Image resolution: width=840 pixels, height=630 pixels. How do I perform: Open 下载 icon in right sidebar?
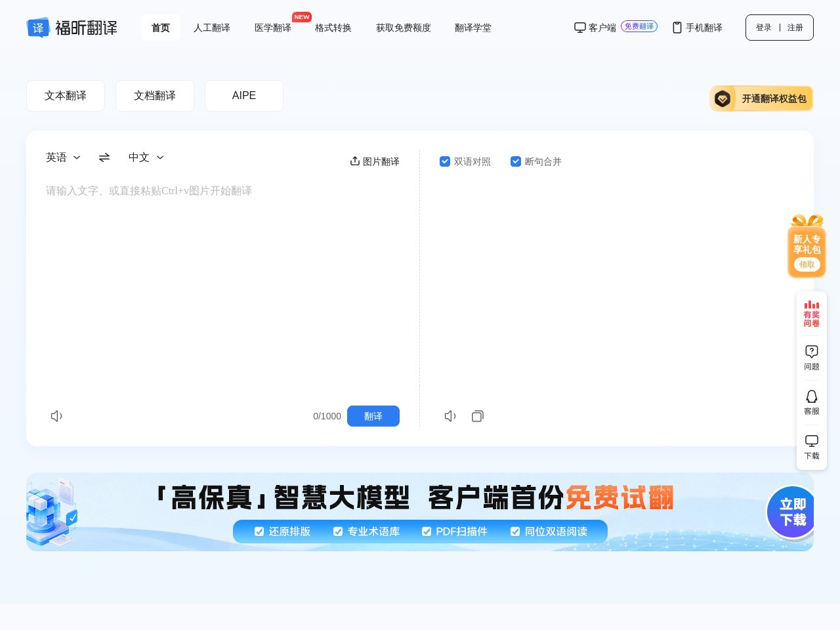812,447
